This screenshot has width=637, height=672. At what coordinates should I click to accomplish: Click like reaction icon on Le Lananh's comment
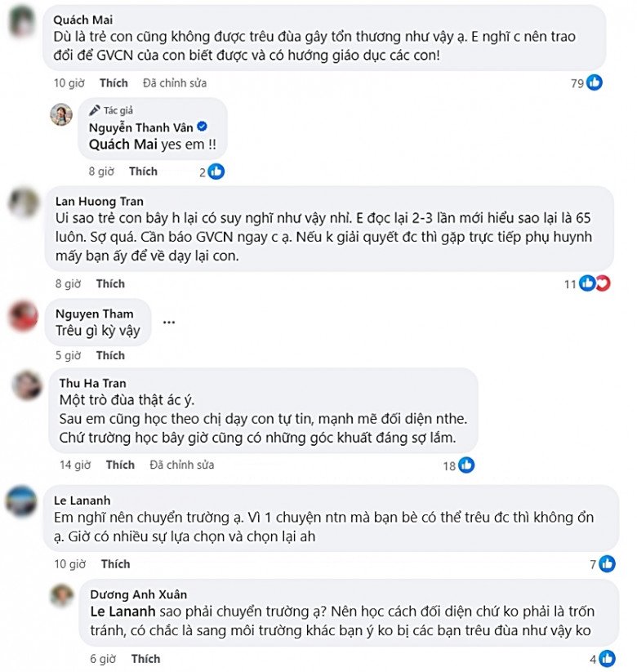[x=607, y=564]
